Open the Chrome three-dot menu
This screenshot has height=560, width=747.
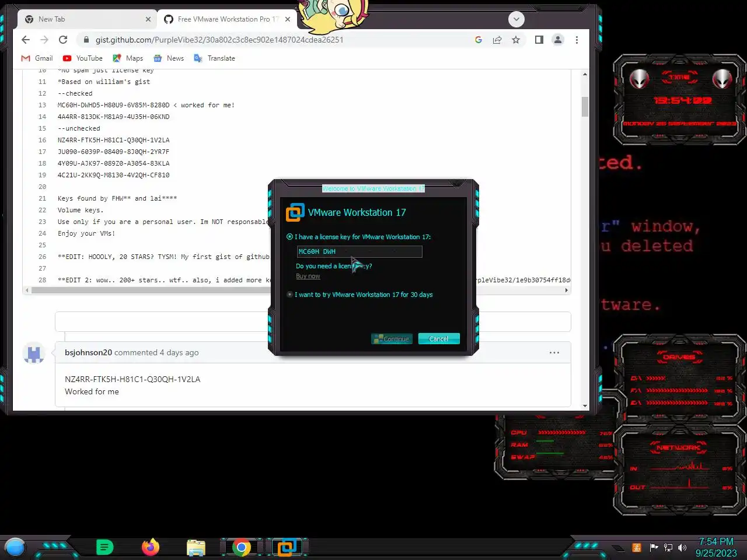coord(577,40)
